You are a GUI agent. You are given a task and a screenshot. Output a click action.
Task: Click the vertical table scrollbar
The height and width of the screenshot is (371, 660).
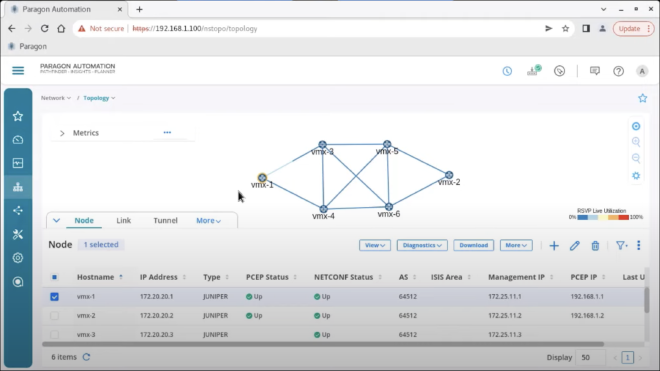pyautogui.click(x=647, y=300)
